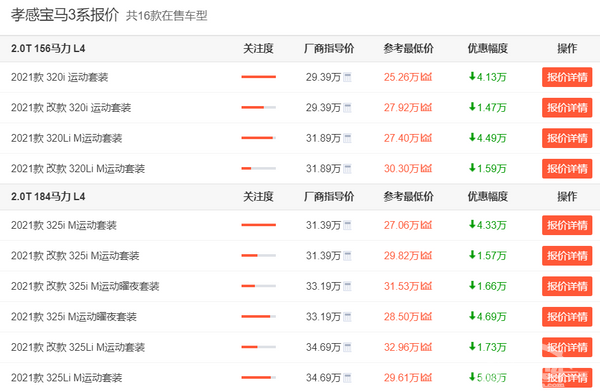
Task: Click calculator icon in 改款 320Li M运动套装 row
Action: [x=347, y=169]
